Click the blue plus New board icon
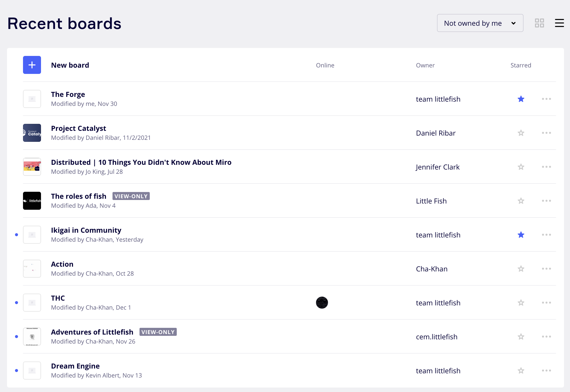Image resolution: width=570 pixels, height=392 pixels. 32,65
